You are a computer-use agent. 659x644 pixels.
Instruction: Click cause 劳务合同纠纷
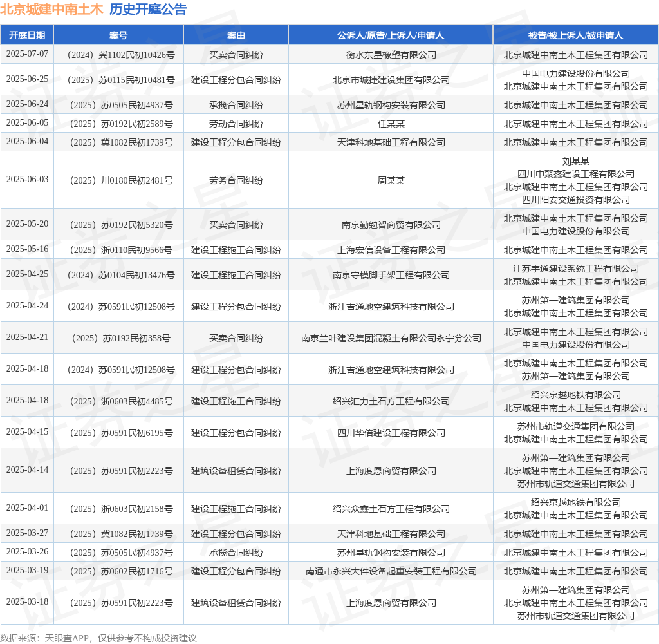(236, 180)
